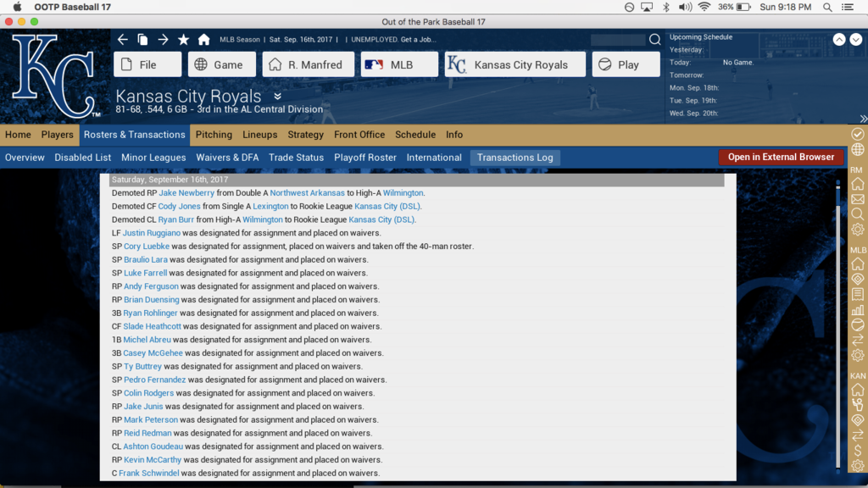
Task: Click the home icon in top navigation bar
Action: point(203,40)
